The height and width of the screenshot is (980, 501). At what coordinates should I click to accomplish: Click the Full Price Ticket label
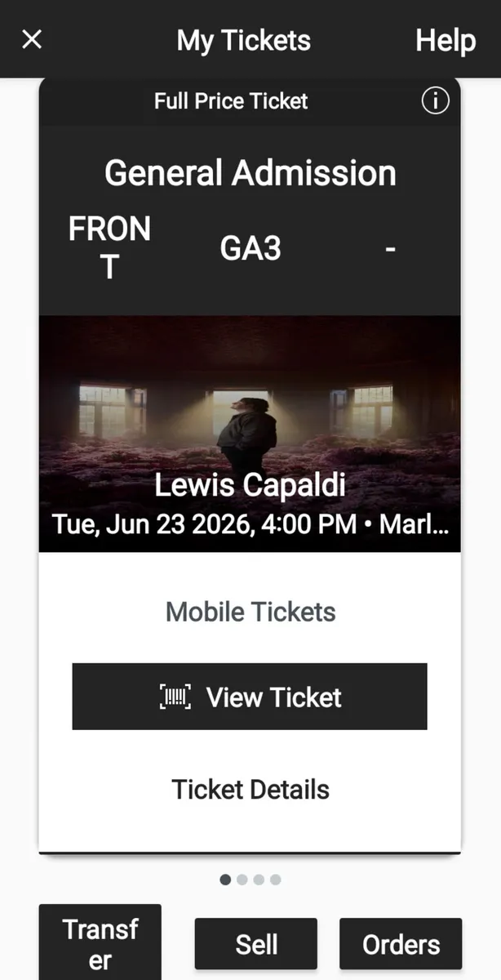pyautogui.click(x=231, y=101)
